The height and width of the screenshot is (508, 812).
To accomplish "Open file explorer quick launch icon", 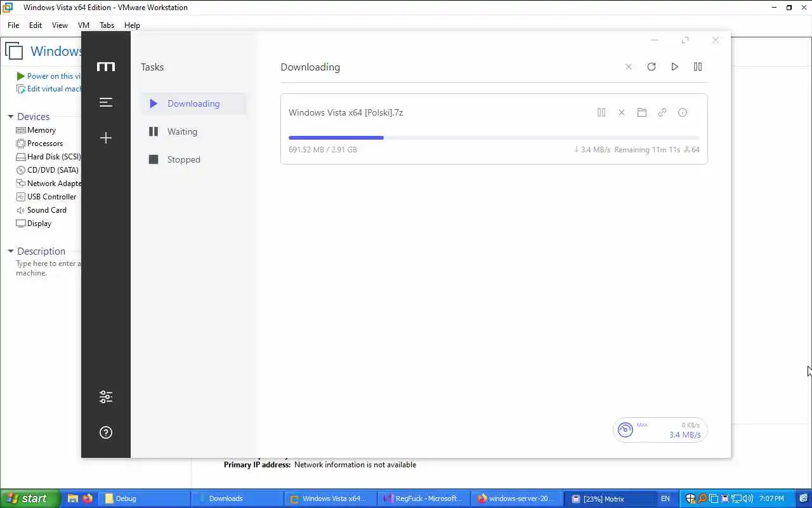I will (73, 498).
